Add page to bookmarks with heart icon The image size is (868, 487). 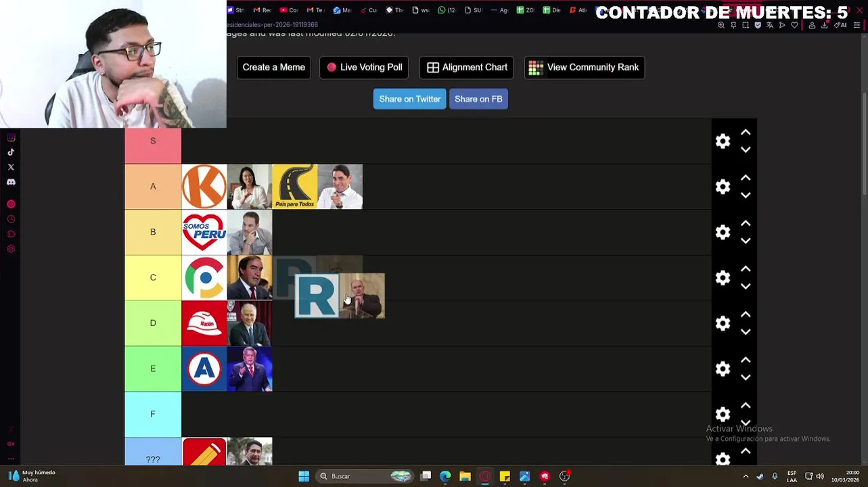coord(794,25)
